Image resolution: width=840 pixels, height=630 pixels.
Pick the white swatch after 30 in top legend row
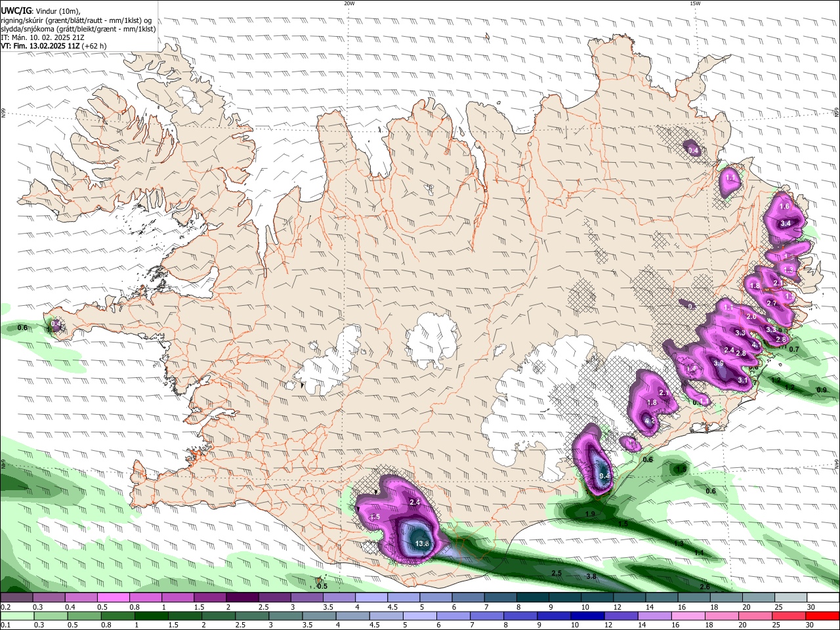pos(822,598)
